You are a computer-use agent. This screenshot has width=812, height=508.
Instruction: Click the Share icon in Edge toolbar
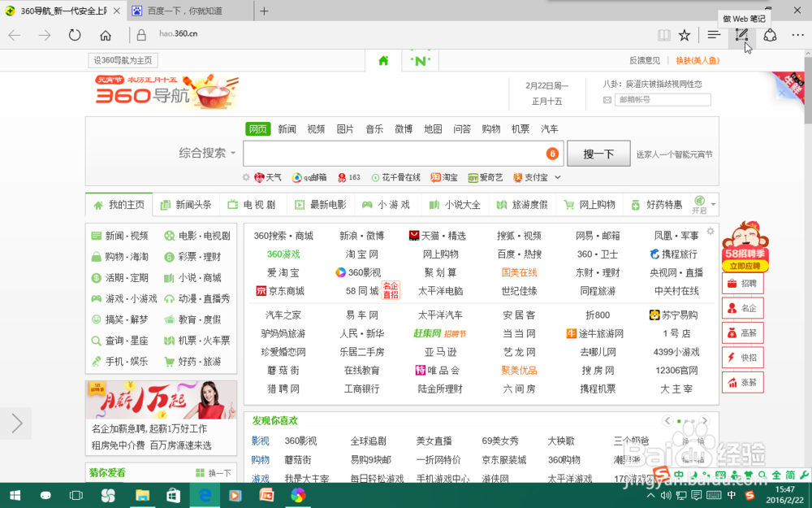click(770, 35)
